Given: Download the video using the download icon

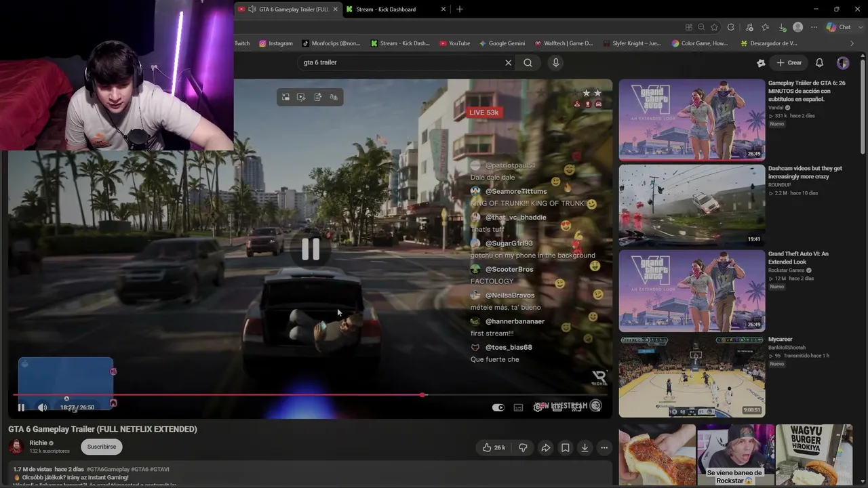Looking at the screenshot, I should tap(585, 447).
